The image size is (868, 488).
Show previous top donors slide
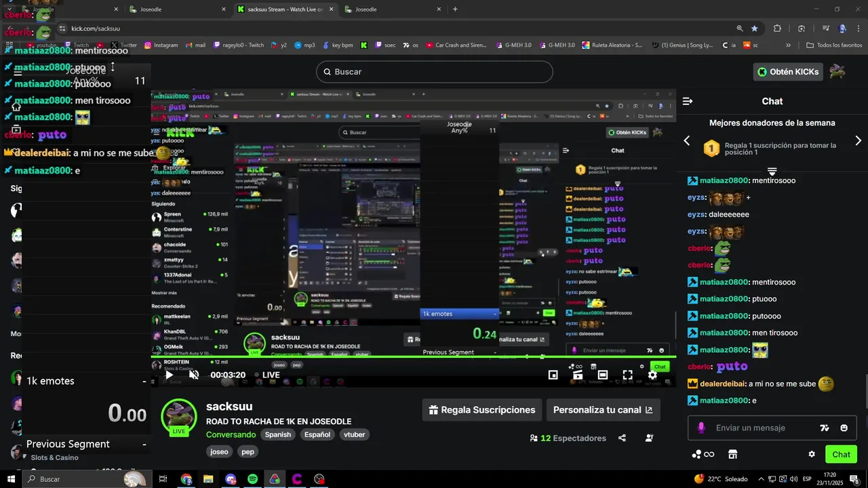(x=686, y=140)
